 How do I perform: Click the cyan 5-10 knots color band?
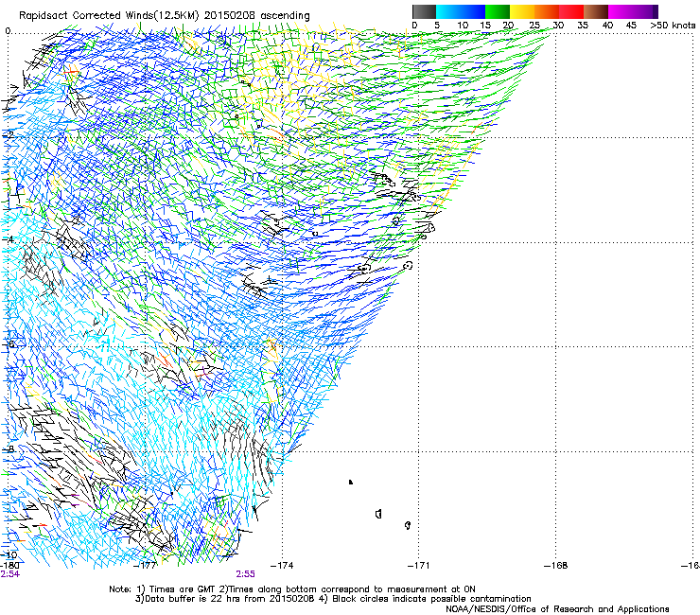(x=448, y=11)
